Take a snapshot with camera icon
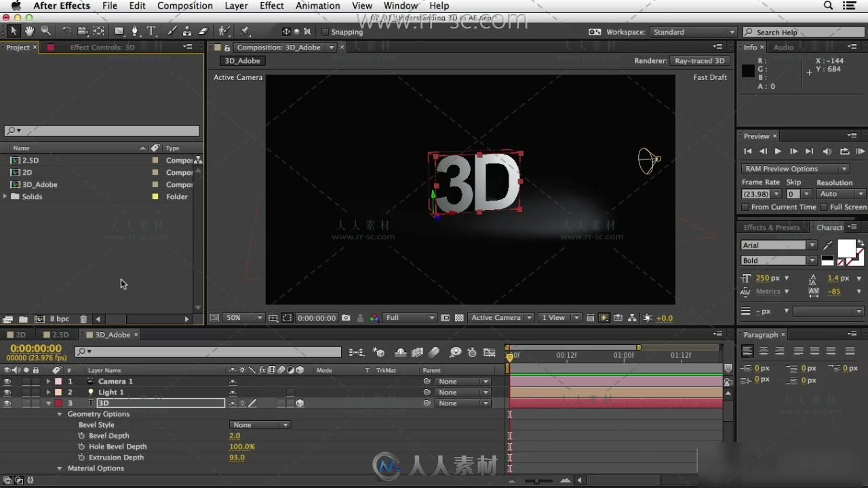 tap(347, 318)
